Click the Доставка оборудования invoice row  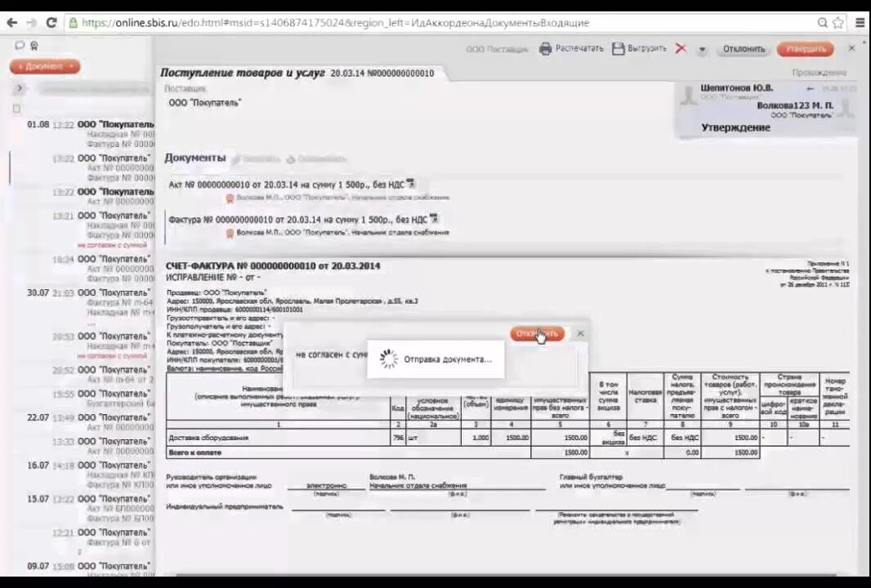(x=507, y=438)
